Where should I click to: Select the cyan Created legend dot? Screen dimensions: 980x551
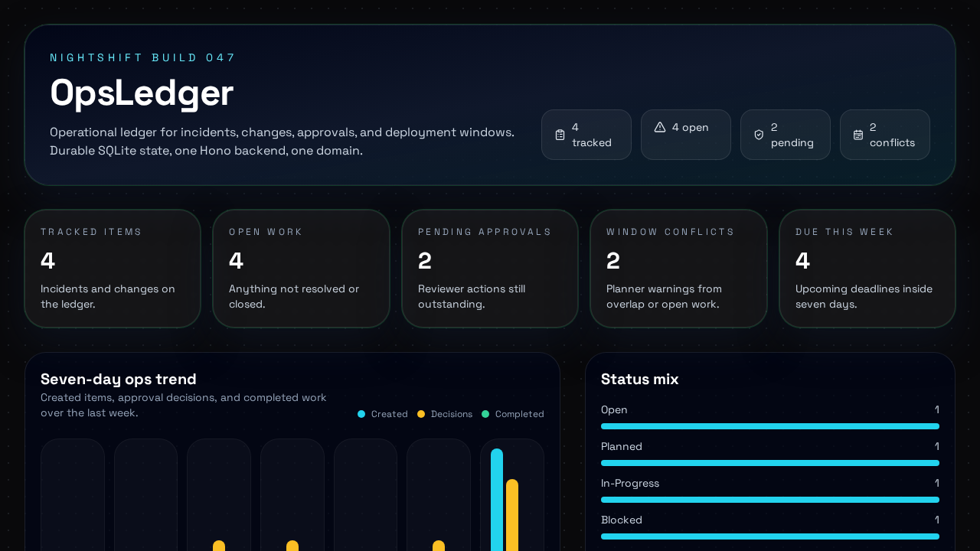(360, 413)
